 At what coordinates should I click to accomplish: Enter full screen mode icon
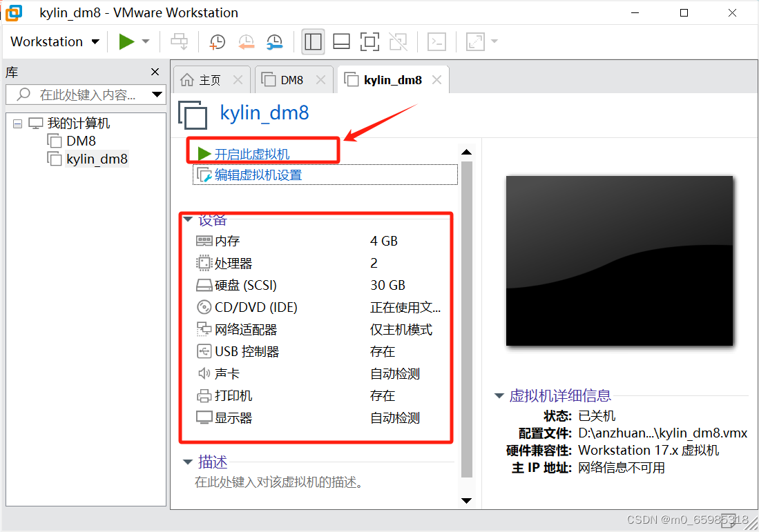[x=369, y=41]
